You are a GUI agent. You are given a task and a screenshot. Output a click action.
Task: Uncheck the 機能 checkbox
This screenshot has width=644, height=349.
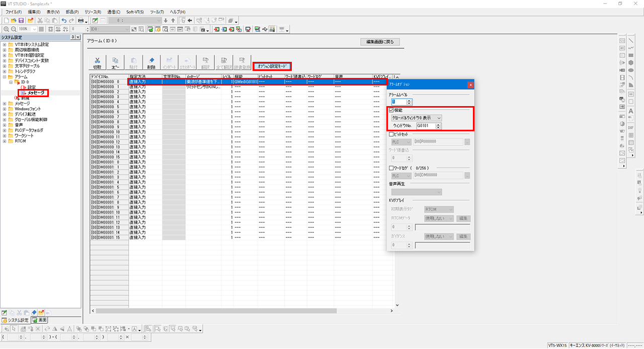392,110
